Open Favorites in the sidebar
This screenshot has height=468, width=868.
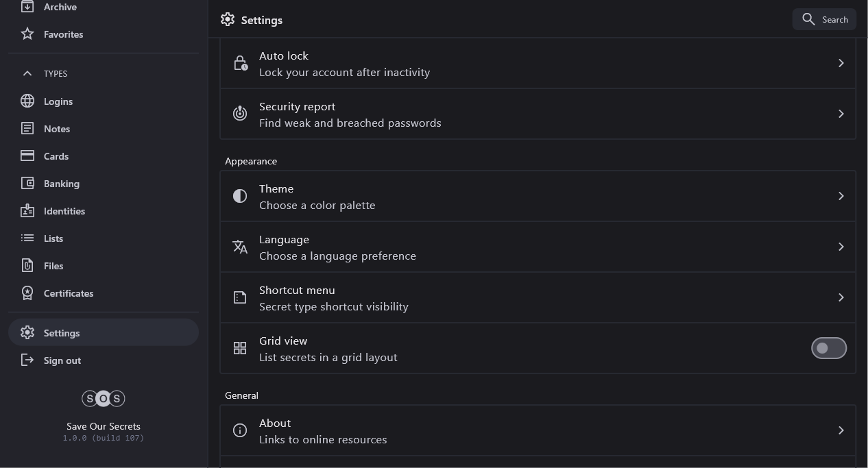63,34
